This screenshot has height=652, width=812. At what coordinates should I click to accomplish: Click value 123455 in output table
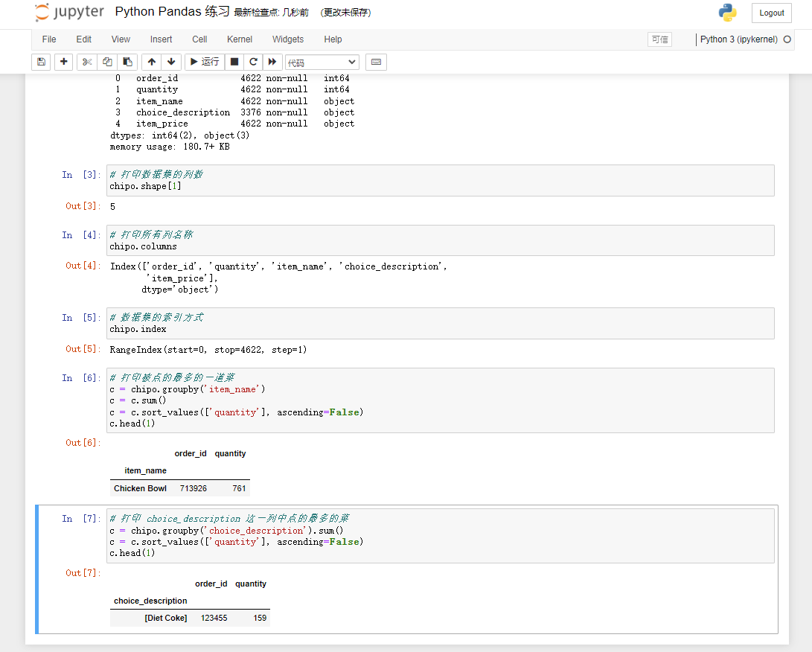point(214,618)
